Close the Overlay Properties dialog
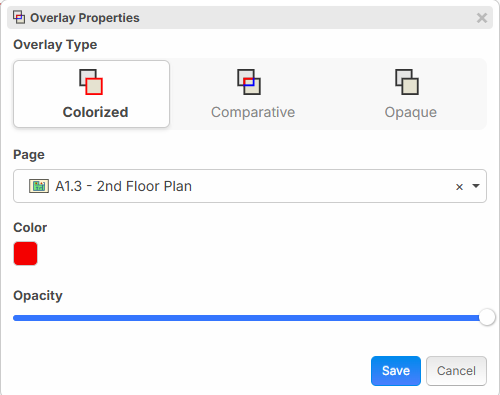The image size is (500, 395). tap(482, 18)
